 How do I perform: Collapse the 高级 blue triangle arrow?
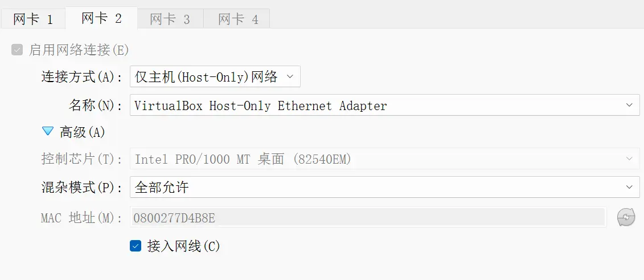tap(48, 131)
